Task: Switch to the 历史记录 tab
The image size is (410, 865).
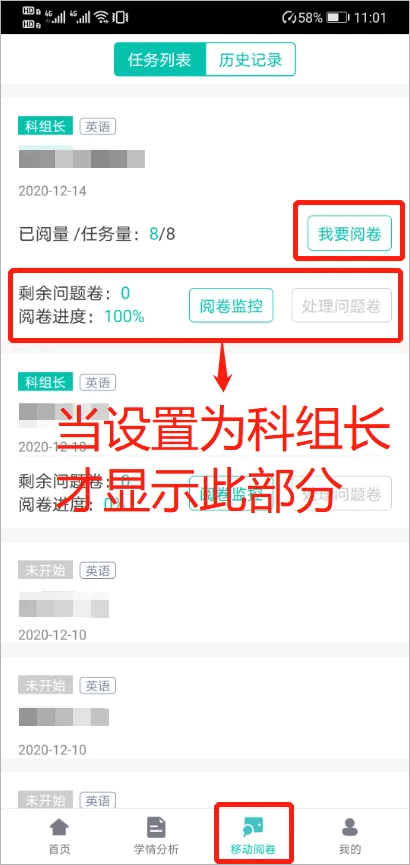Action: coord(251,60)
